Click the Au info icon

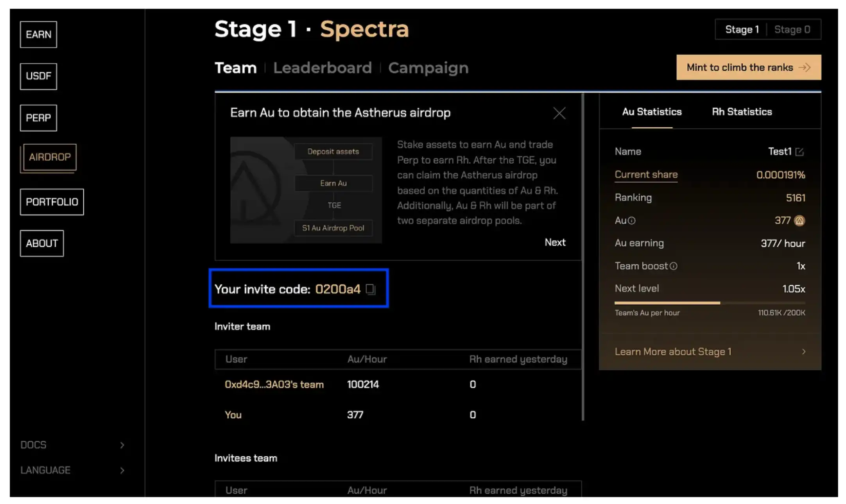click(x=632, y=221)
